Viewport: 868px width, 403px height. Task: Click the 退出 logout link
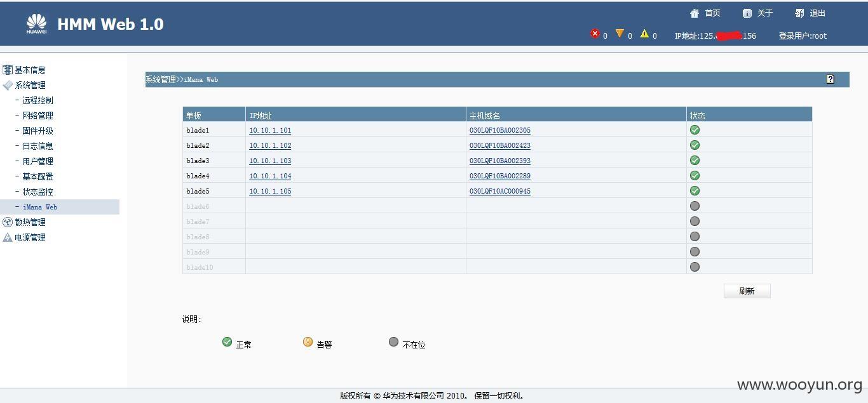(x=818, y=13)
